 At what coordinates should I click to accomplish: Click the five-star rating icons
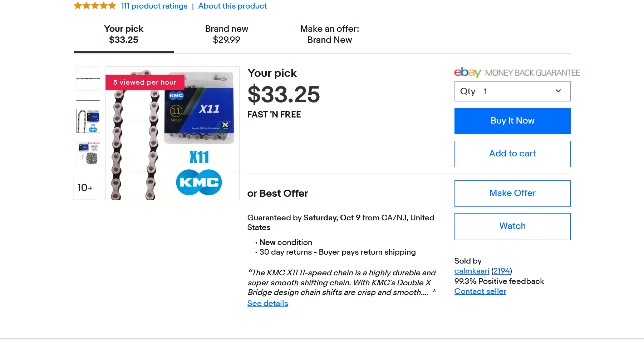[x=95, y=6]
